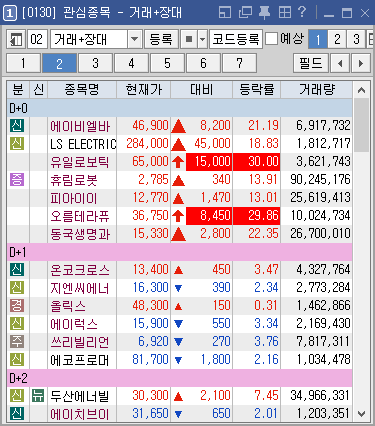This screenshot has width=375, height=426.
Task: Click the upper-limit arrow icon for 유일로보틱
Action: pos(178,162)
